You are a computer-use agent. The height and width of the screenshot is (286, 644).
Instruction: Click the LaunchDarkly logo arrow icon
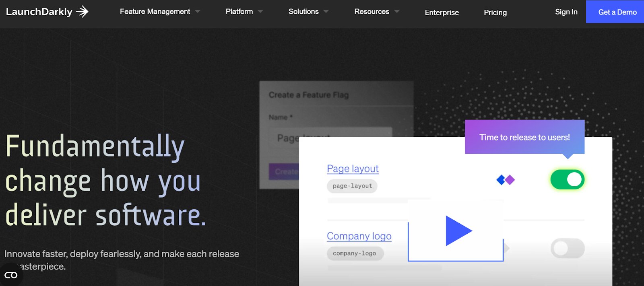(x=82, y=12)
